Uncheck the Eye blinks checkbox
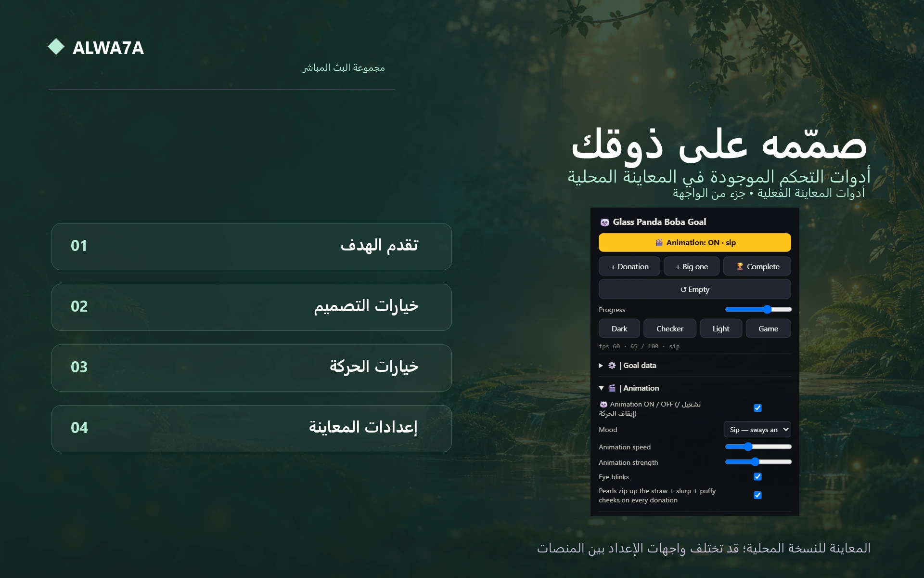Screen dimensions: 924x578 757,477
